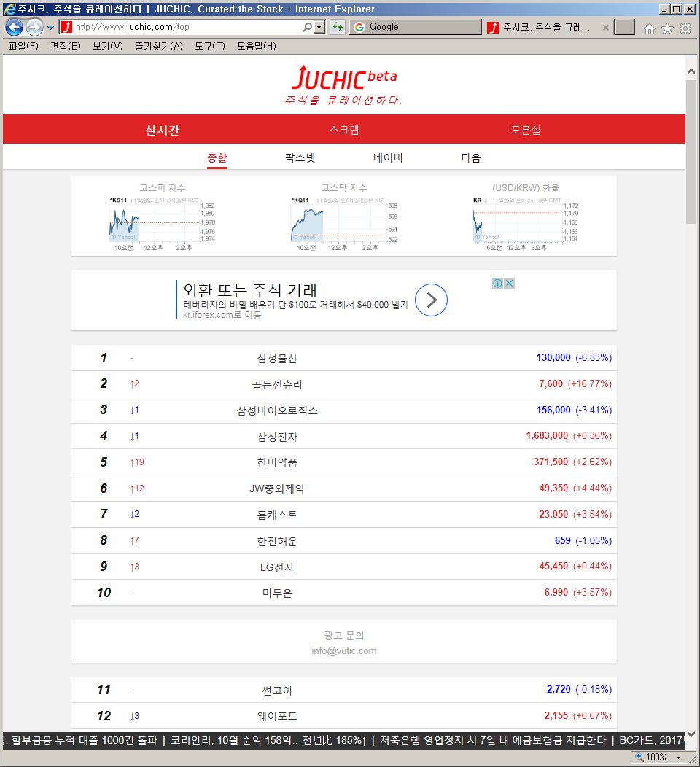This screenshot has height=767, width=700.
Task: Open the 웨이포트 stock row
Action: [344, 716]
